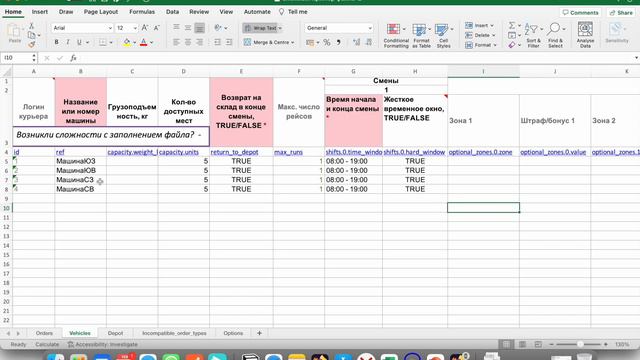640x360 pixels.
Task: Click the Sort & Filter icon
Action: (x=533, y=36)
